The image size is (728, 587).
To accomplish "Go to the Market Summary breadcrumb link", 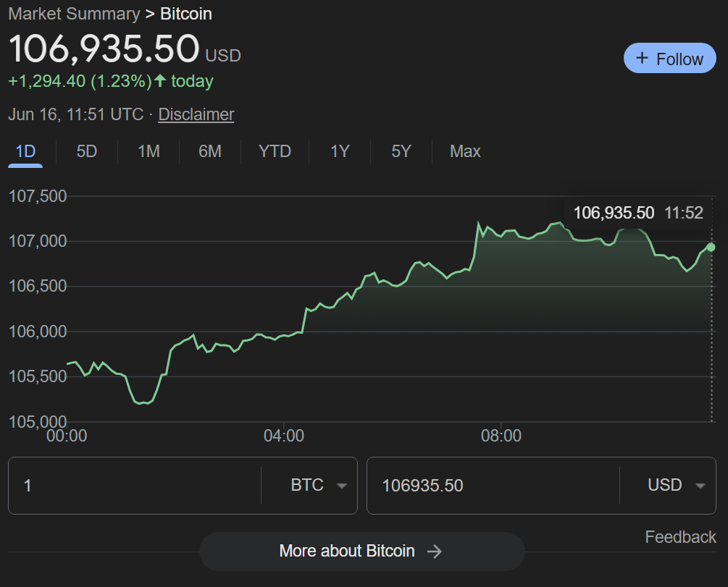I will pos(74,14).
